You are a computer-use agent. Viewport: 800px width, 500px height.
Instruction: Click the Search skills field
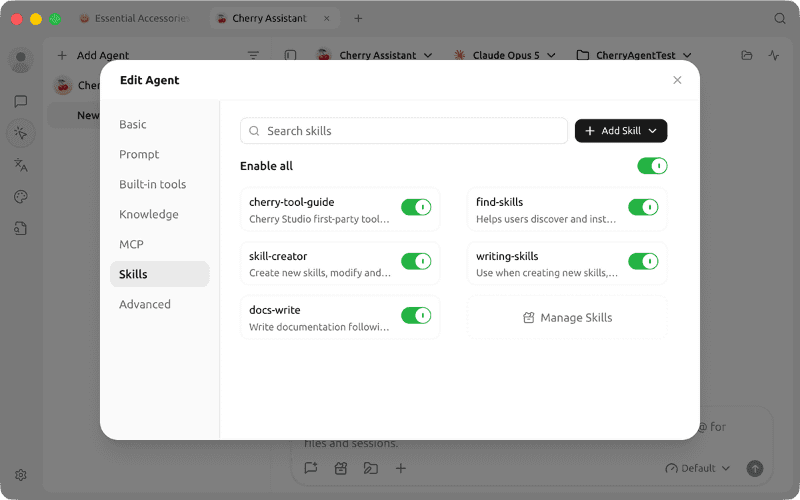tap(404, 131)
